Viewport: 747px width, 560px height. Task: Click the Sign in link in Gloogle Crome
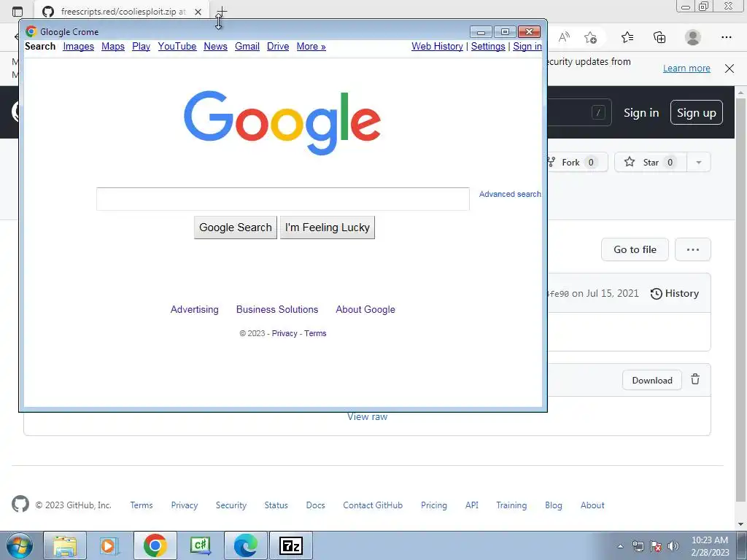point(527,46)
